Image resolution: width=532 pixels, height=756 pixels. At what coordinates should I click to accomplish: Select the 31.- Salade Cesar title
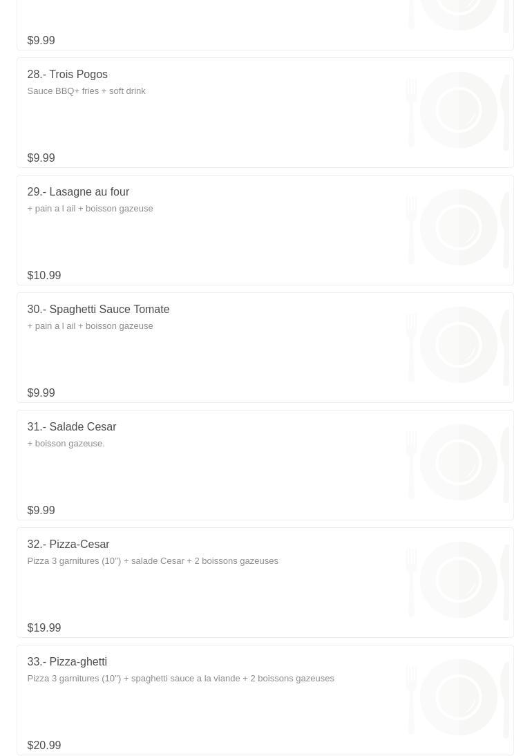coord(72,427)
